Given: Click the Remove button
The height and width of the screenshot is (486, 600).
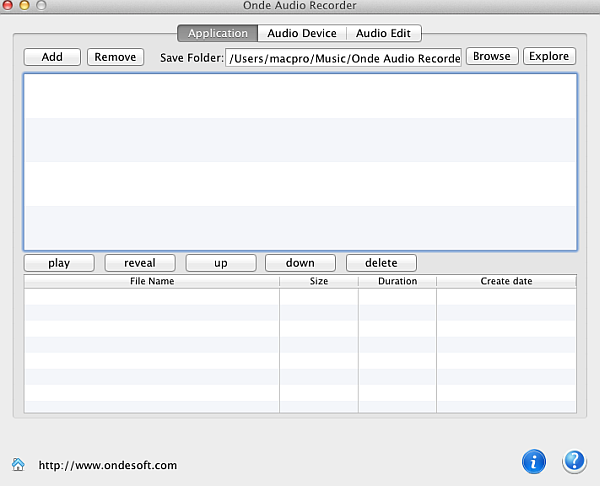Looking at the screenshot, I should 115,57.
